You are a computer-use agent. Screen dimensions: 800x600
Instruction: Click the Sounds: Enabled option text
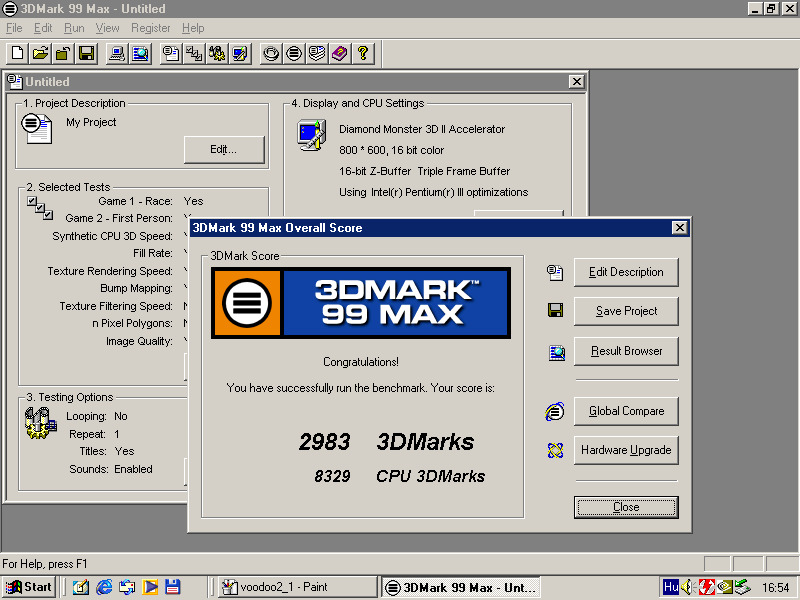111,469
